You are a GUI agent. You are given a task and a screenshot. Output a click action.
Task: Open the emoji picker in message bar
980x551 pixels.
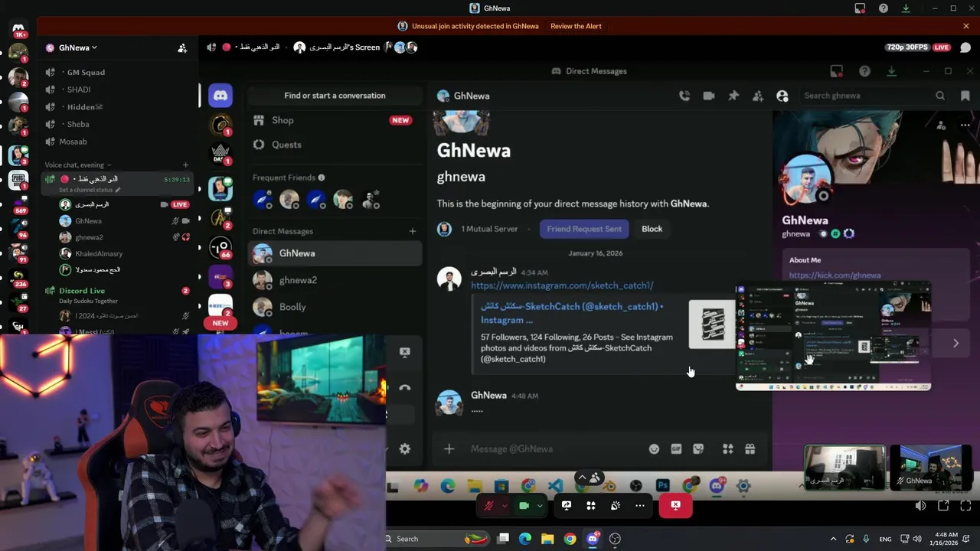(x=654, y=449)
